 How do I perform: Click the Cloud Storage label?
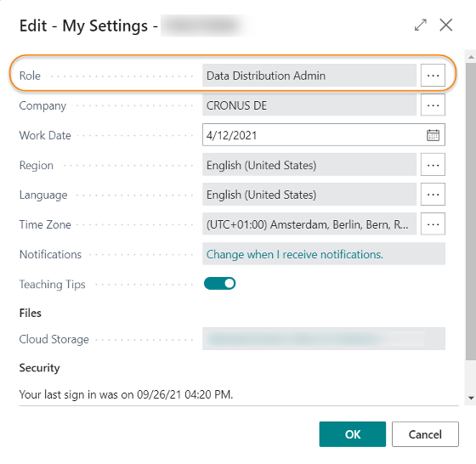coord(54,339)
